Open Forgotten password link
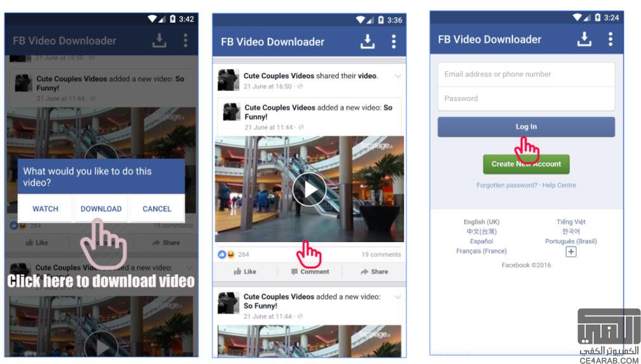 click(x=507, y=185)
